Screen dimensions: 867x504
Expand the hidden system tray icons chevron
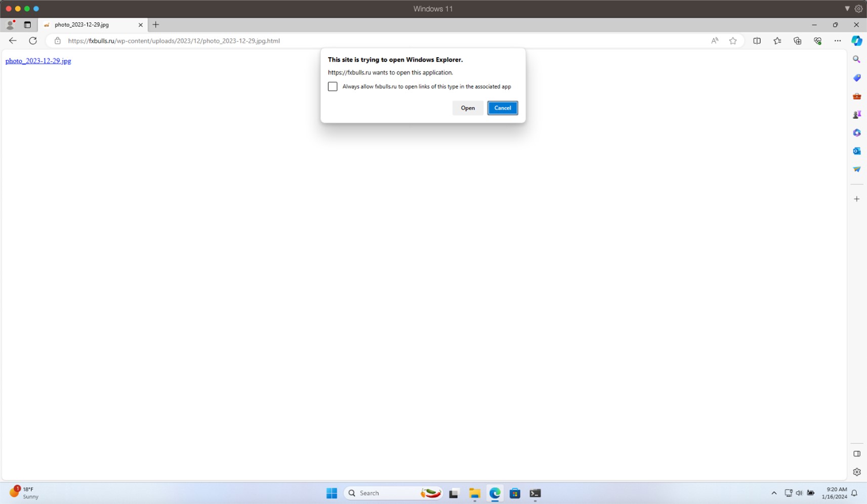[773, 493]
